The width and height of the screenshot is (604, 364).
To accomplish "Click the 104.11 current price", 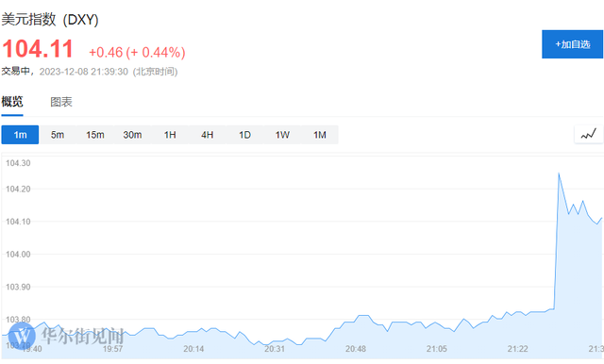I will [x=38, y=49].
